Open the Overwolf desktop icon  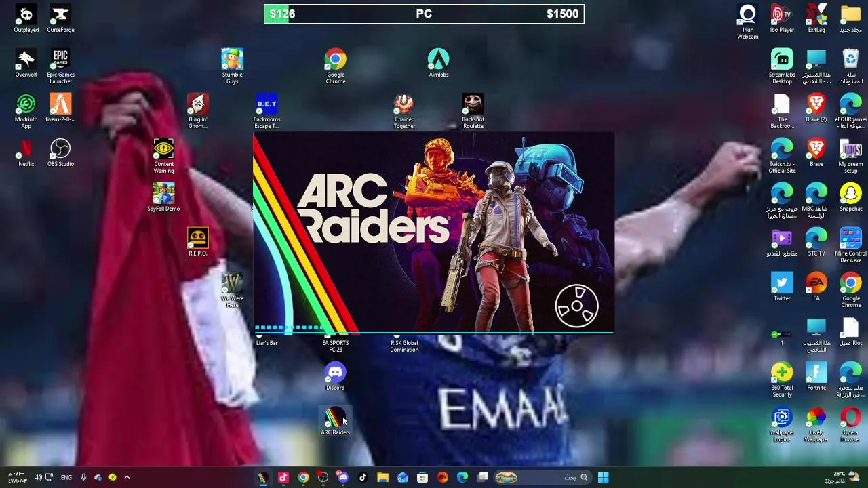[x=26, y=64]
